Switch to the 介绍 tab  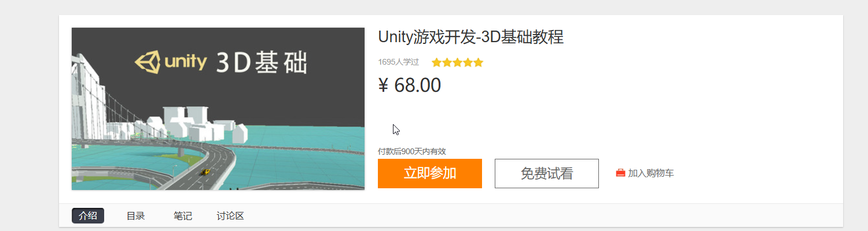[88, 216]
